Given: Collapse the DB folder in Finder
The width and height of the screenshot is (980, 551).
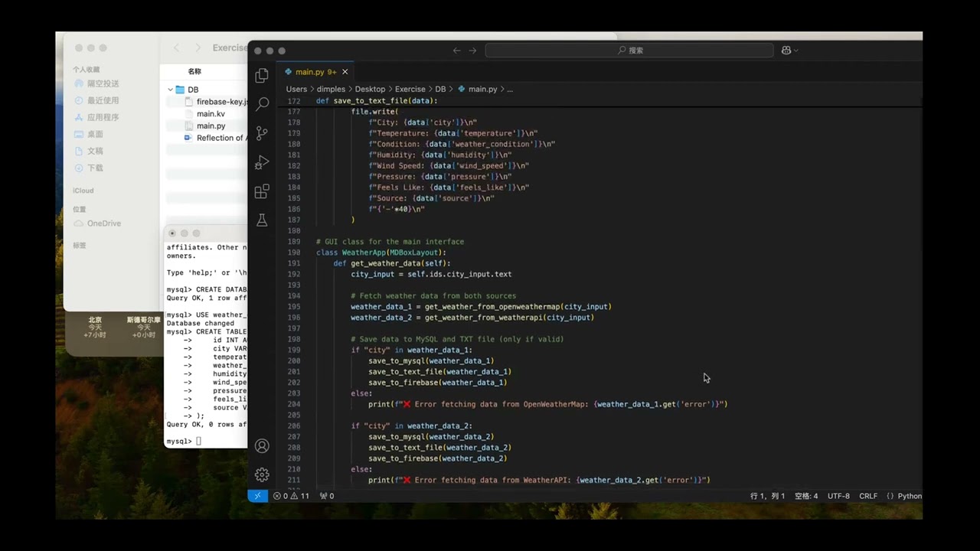Looking at the screenshot, I should point(171,90).
